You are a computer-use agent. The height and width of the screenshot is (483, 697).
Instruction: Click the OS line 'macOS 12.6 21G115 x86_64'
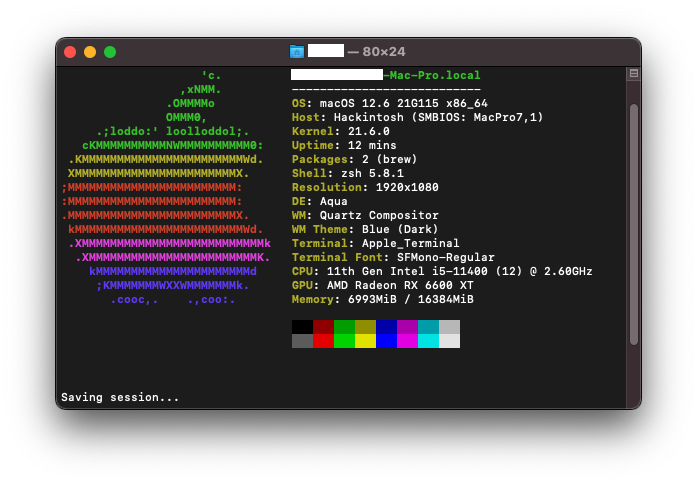(404, 104)
